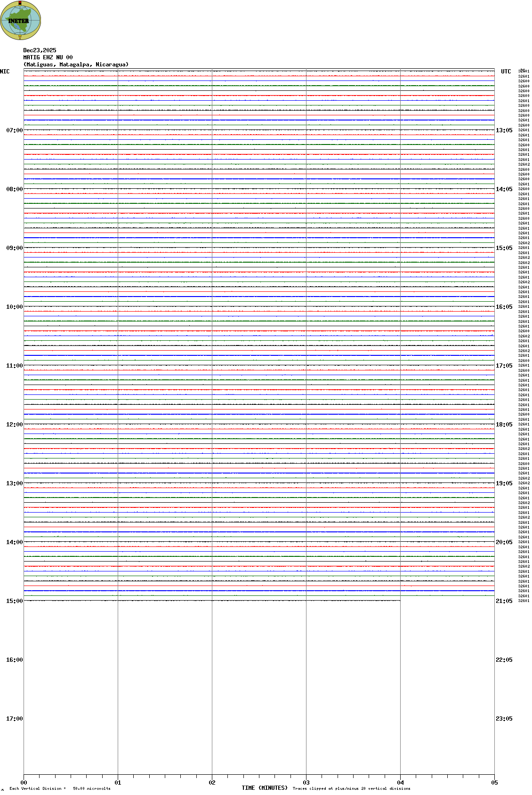Click the 15:00 local time marker
The image size is (532, 795).
(14, 601)
